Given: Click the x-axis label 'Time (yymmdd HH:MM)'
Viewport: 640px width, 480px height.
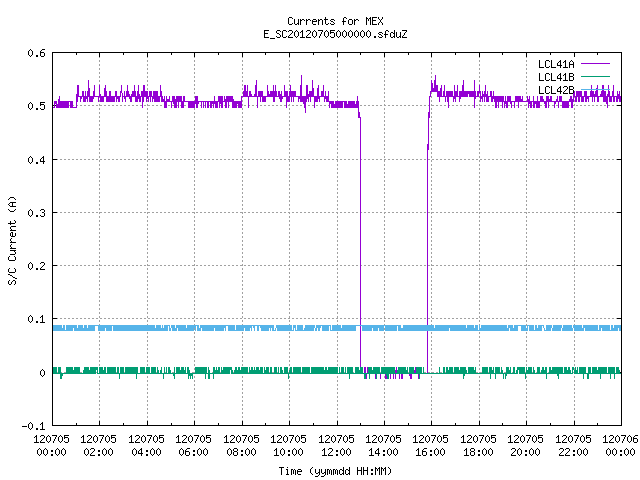Looking at the screenshot, I should 335,471.
